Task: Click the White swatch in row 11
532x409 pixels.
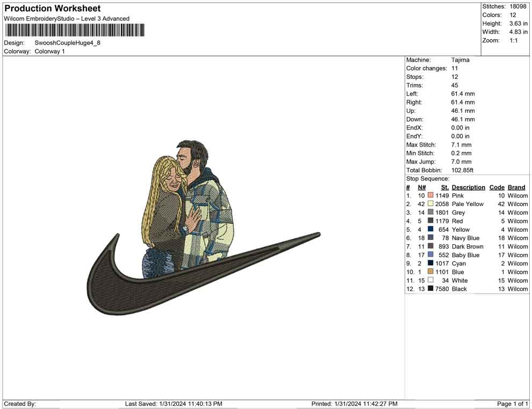Action: point(430,280)
